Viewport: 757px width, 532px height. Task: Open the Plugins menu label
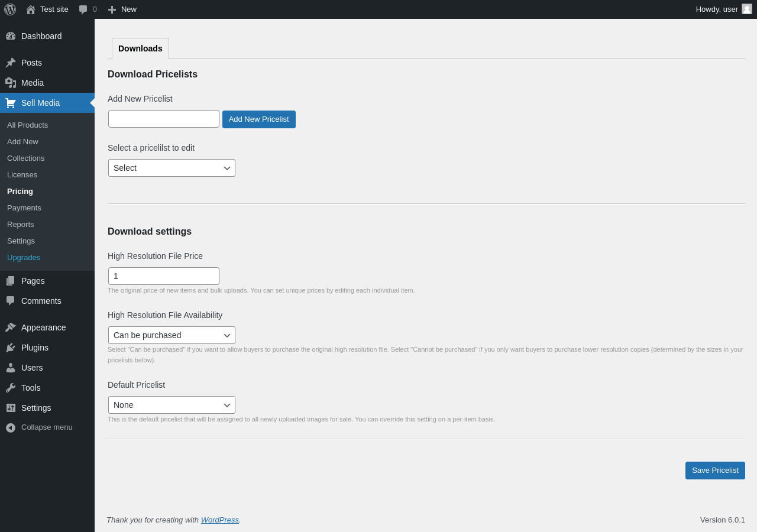35,348
